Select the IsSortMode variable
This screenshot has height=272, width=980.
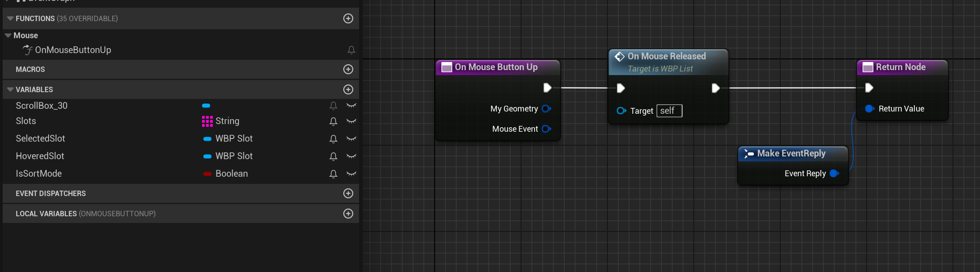pos(39,174)
